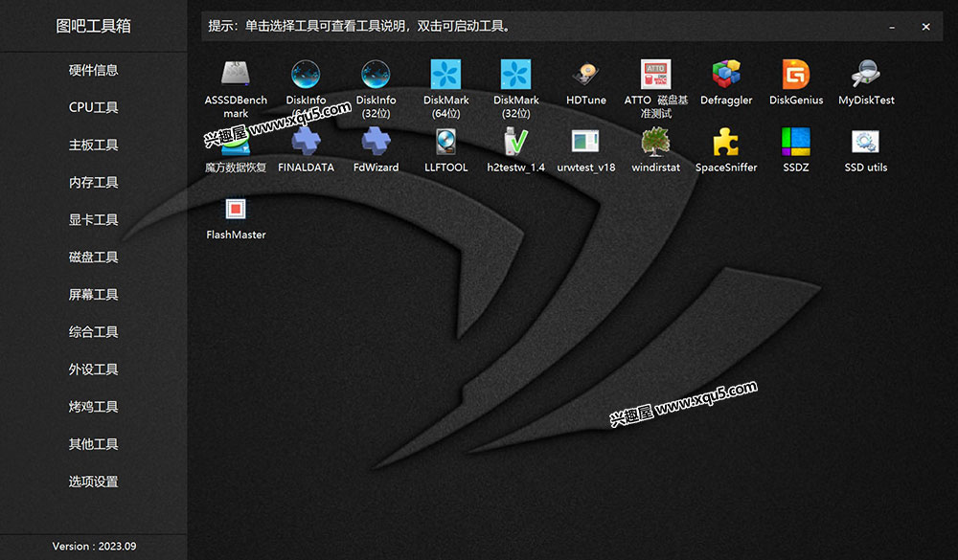Switch to the 内存工具 category
The image size is (958, 560).
point(94,182)
